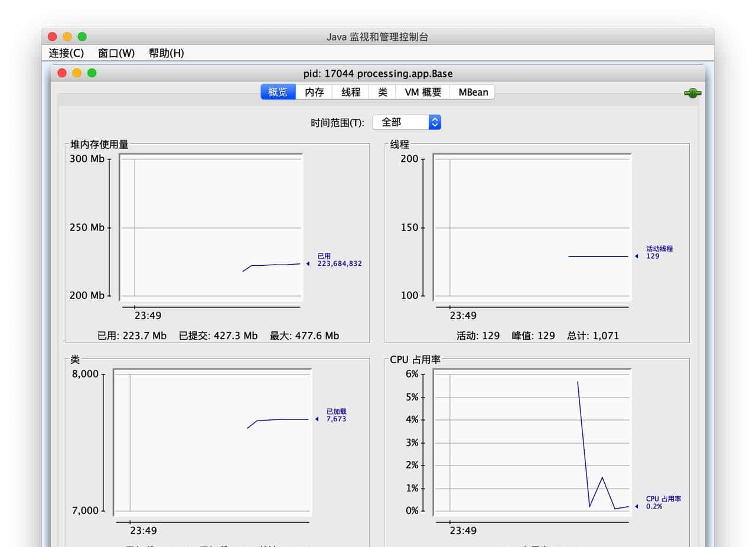The width and height of the screenshot is (756, 547).
Task: Switch to the 内存 tab
Action: [314, 92]
